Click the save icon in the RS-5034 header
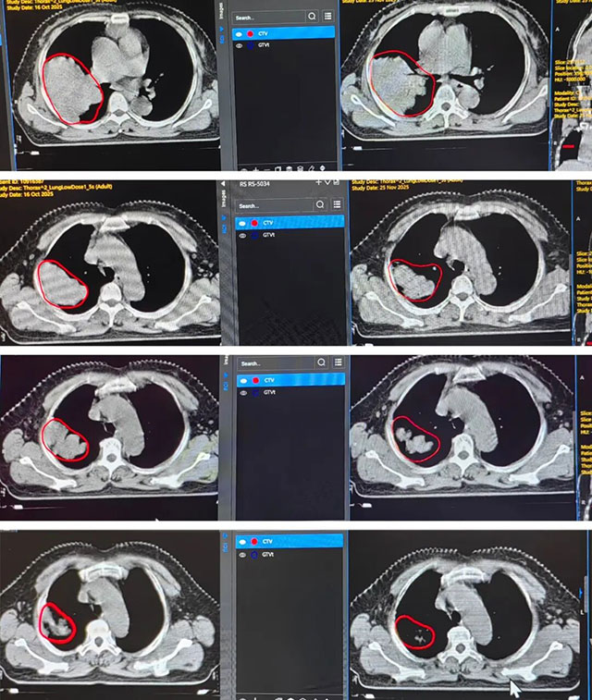592x700 pixels. point(335,182)
